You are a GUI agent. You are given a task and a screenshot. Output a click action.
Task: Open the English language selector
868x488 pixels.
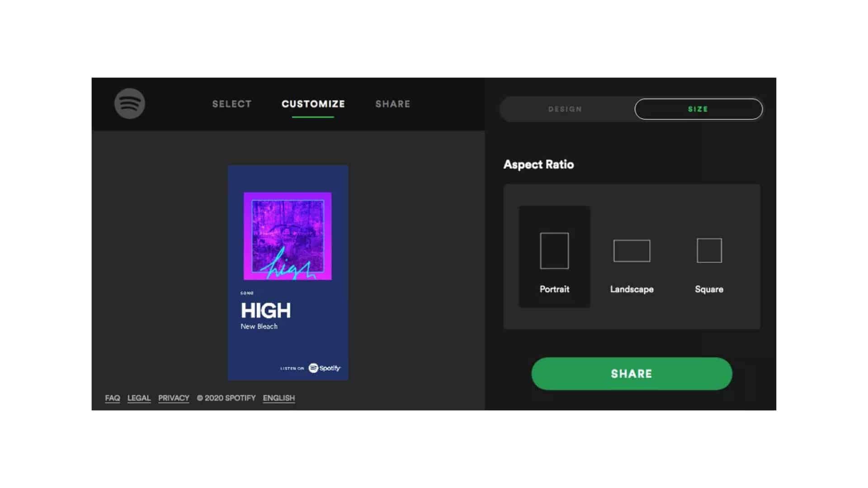[x=279, y=398]
